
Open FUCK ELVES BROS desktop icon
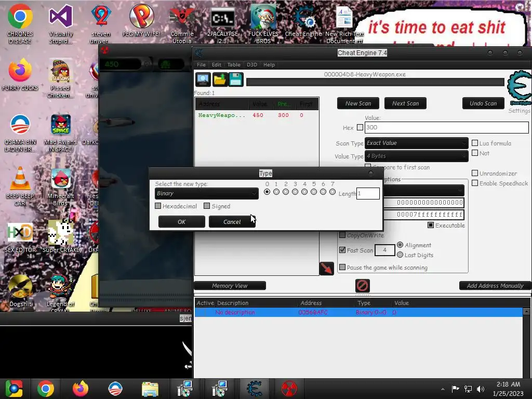(263, 24)
